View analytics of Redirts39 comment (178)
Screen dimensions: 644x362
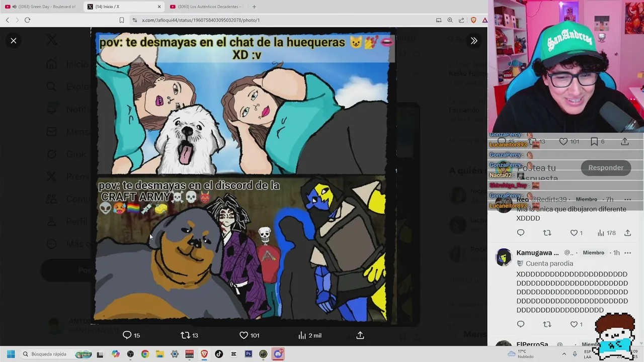(606, 233)
